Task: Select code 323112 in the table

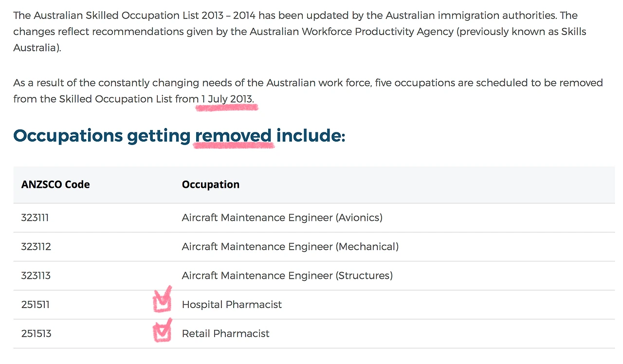Action: pyautogui.click(x=36, y=247)
